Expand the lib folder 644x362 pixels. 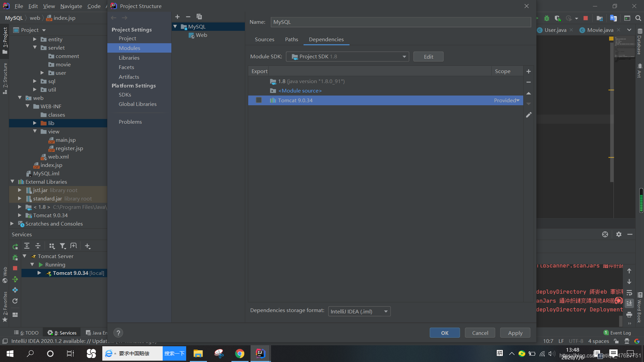point(35,123)
